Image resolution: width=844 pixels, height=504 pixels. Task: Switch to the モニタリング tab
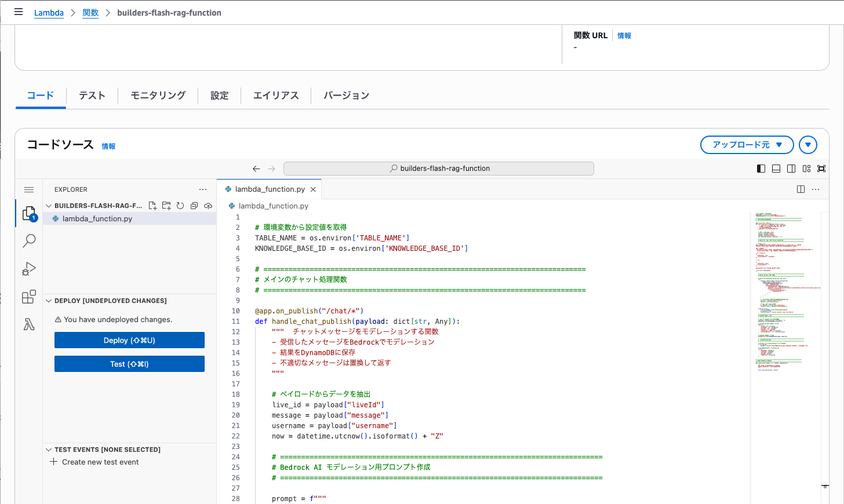pyautogui.click(x=157, y=95)
